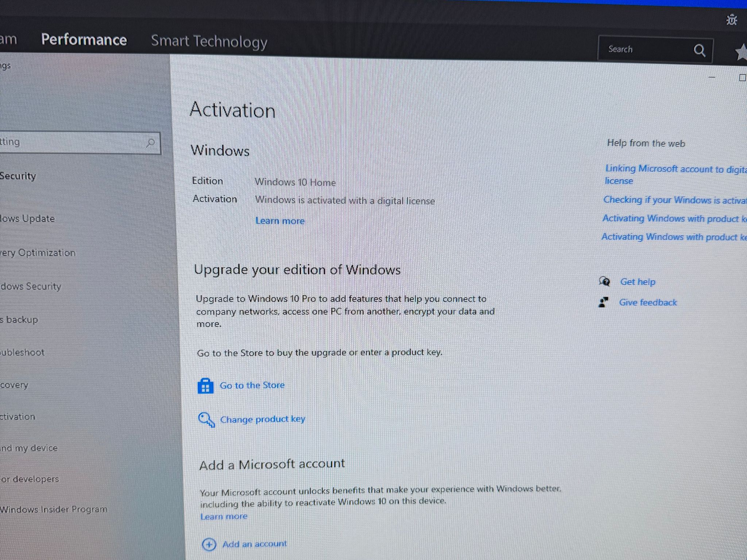Minimize the Settings window
Screen dimensions: 747x560
(x=712, y=77)
